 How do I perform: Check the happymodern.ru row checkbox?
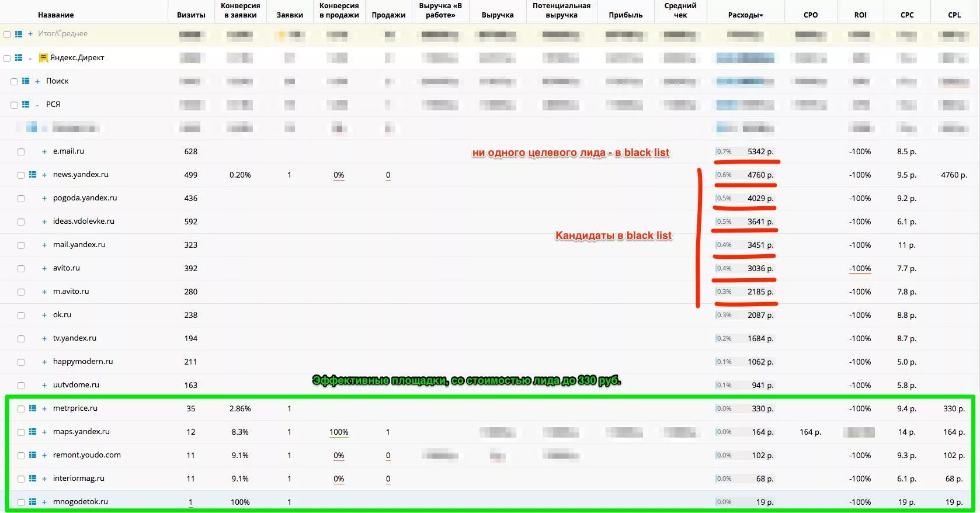(21, 362)
